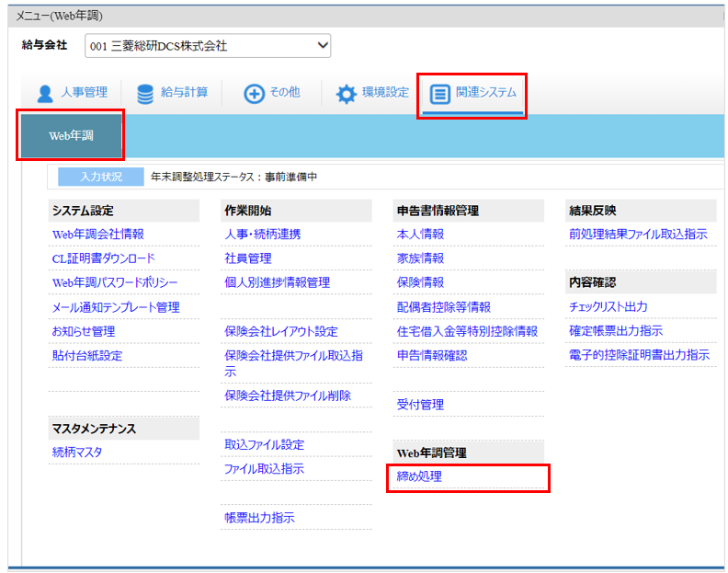Open 人事・続柄連携 link
This screenshot has width=728, height=573.
[263, 235]
